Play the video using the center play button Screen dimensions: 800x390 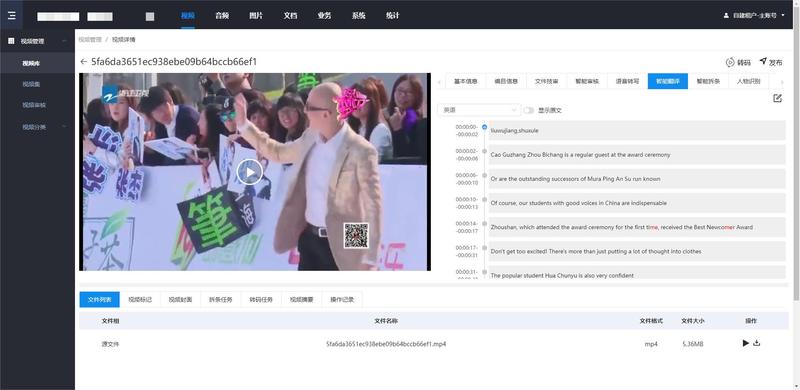(x=249, y=173)
